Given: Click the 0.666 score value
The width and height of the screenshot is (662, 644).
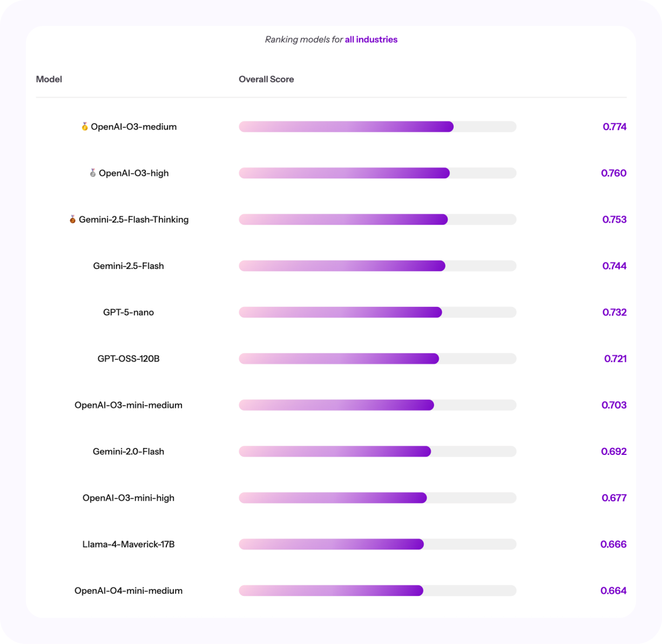Looking at the screenshot, I should tap(613, 545).
